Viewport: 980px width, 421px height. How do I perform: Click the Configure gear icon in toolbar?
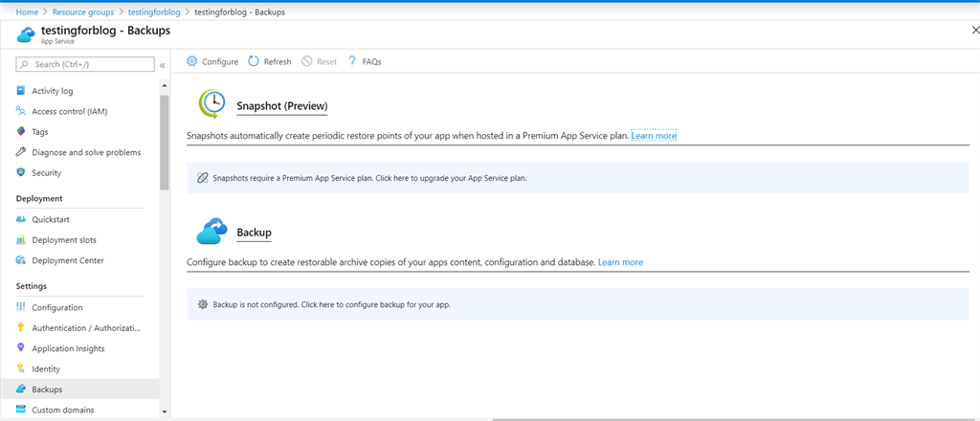click(x=192, y=61)
